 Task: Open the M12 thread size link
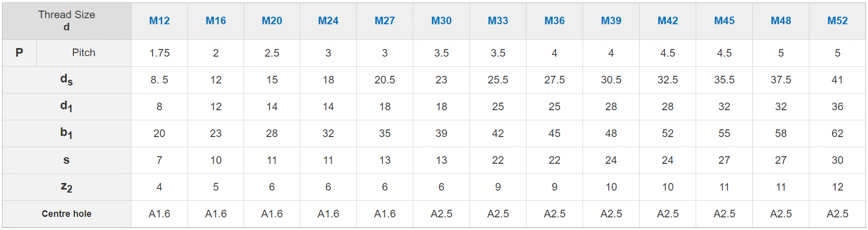pyautogui.click(x=159, y=21)
